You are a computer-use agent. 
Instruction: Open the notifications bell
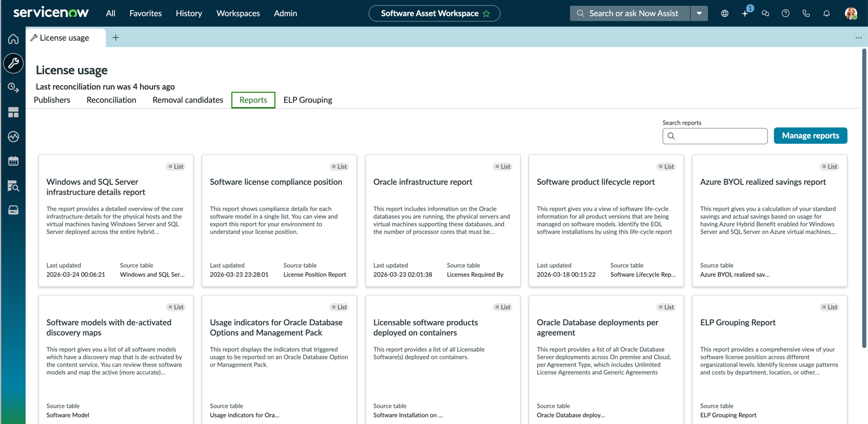(827, 14)
